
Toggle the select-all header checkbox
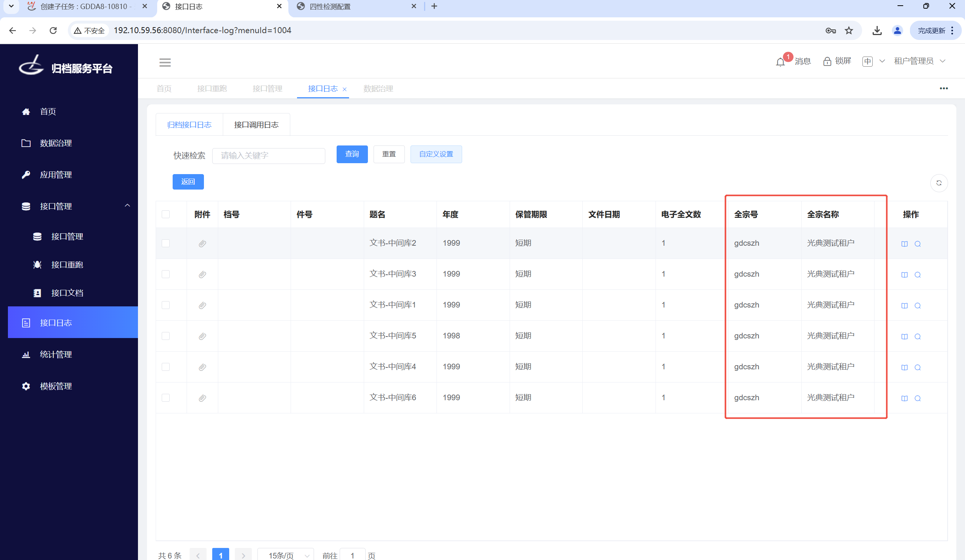[165, 214]
